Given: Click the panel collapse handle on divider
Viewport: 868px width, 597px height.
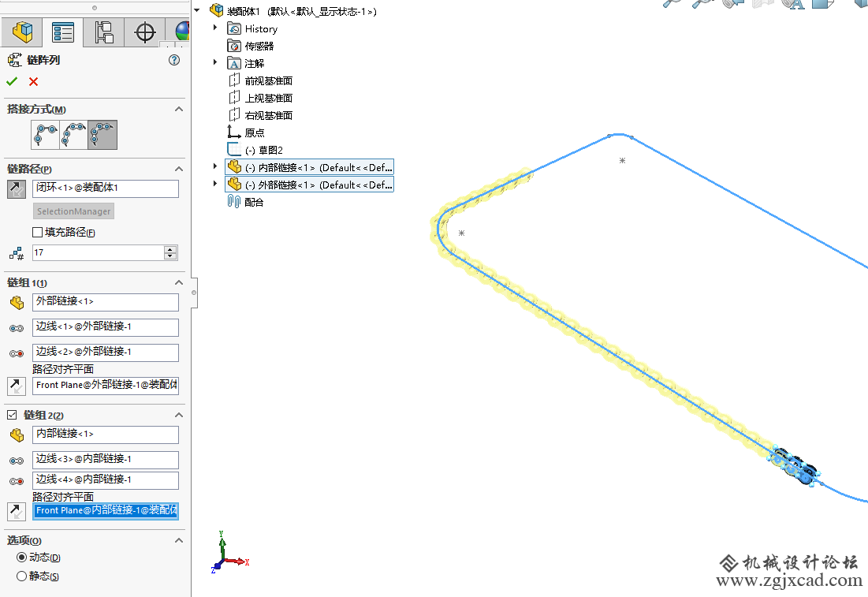Looking at the screenshot, I should coord(194,293).
